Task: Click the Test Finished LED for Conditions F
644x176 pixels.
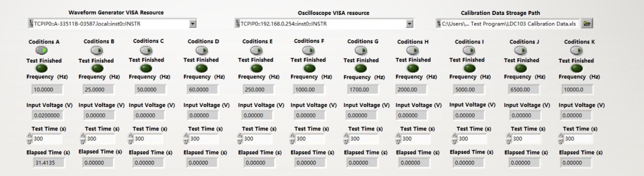Action: click(309, 69)
